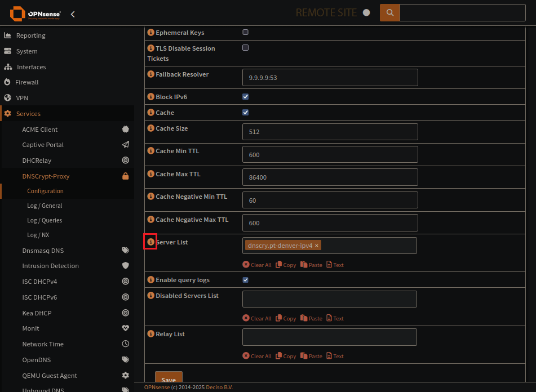
Task: Click the Cache Min TTL field
Action: coord(330,155)
